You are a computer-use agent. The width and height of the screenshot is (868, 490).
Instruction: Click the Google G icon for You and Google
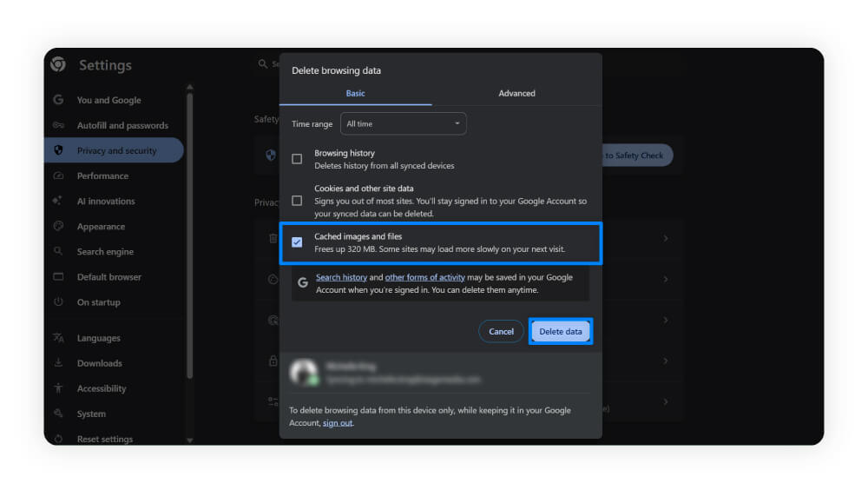(x=58, y=100)
